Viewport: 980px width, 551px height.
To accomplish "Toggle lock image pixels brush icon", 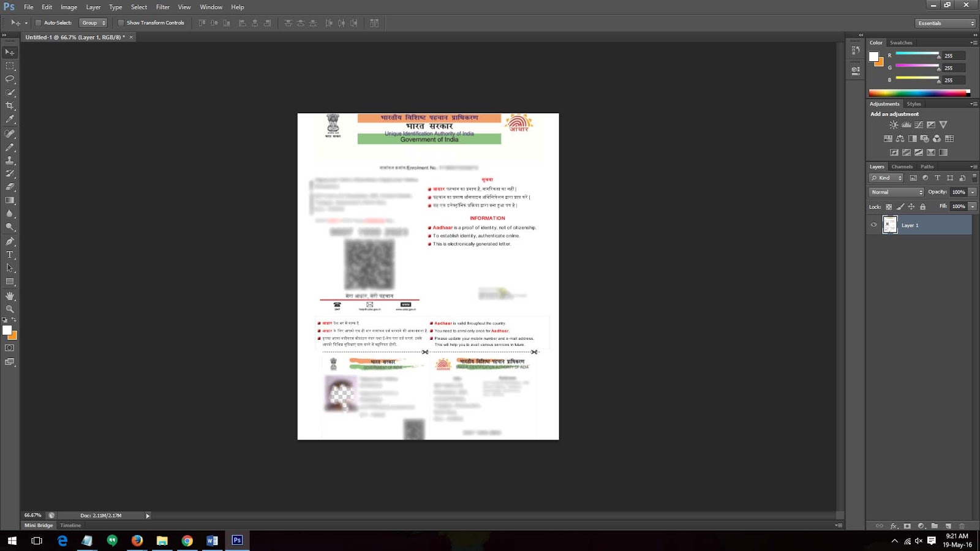I will click(x=900, y=207).
